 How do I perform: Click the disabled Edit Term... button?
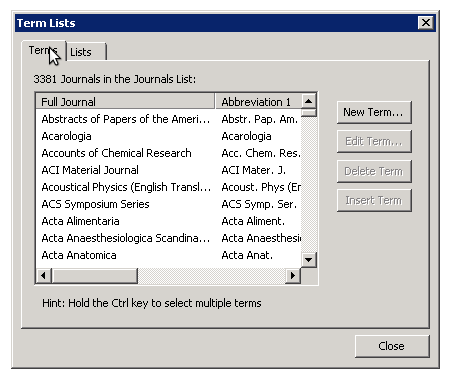[374, 142]
